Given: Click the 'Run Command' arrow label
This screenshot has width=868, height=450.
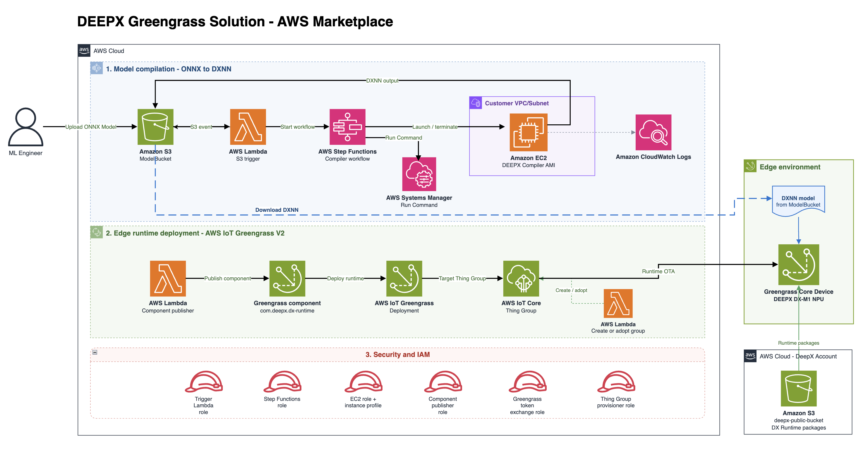Looking at the screenshot, I should (404, 138).
